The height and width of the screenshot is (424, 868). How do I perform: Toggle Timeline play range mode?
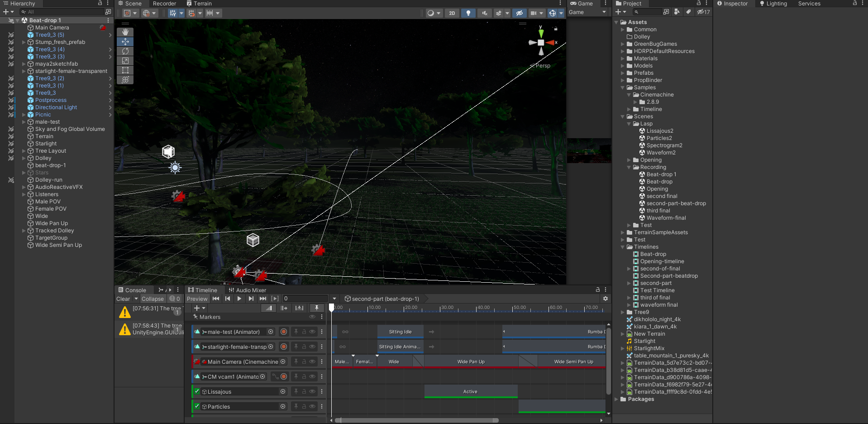[275, 299]
